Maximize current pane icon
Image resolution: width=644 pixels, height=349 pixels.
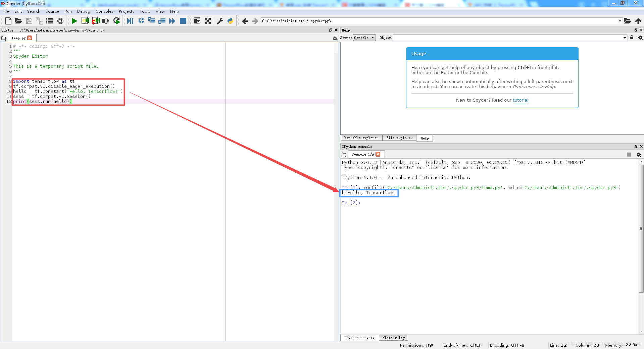click(197, 21)
